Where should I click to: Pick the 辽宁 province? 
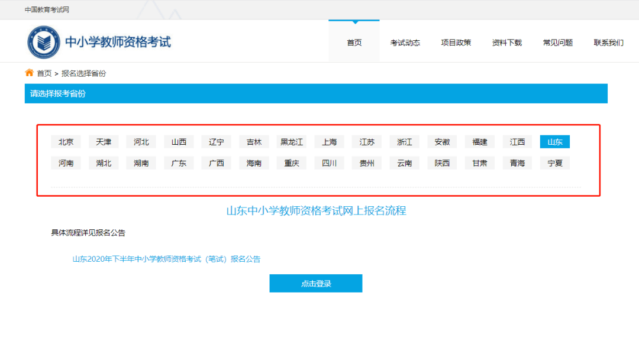(x=217, y=142)
